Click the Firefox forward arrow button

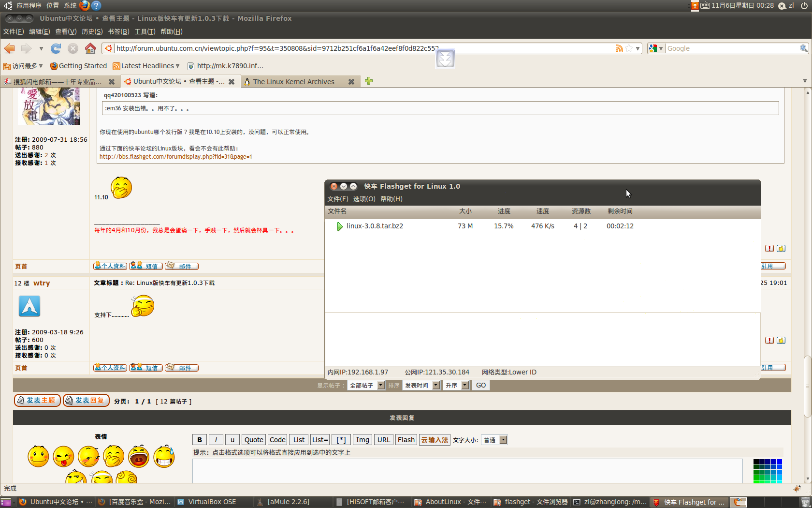[26, 48]
